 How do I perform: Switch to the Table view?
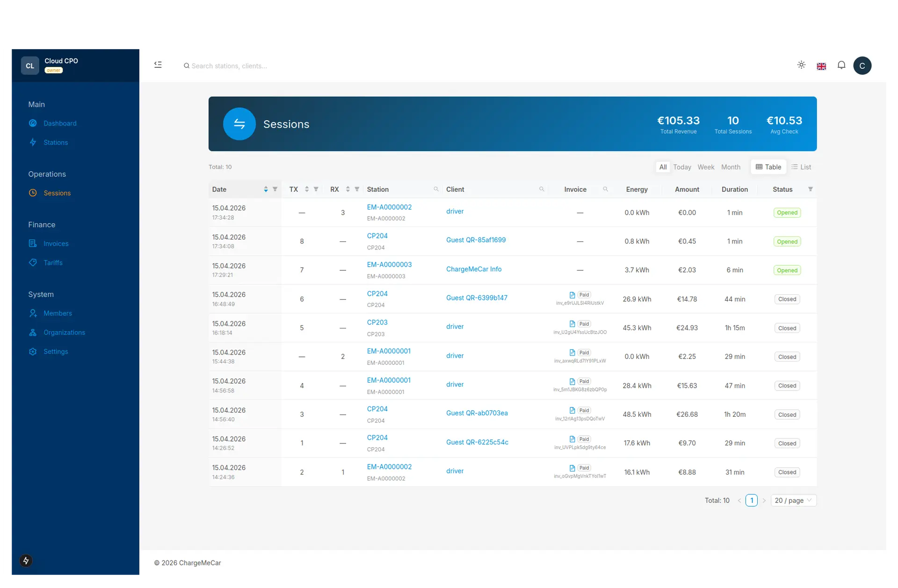coord(768,167)
